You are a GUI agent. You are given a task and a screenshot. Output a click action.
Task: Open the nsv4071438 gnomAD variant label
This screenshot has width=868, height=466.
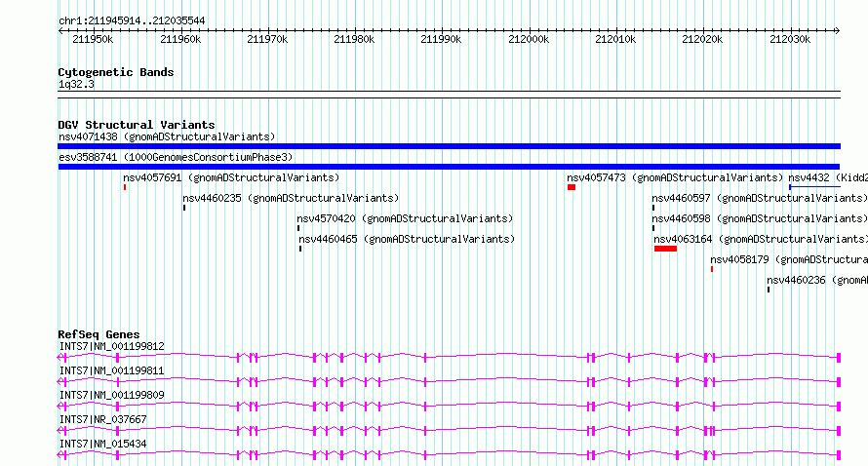167,136
